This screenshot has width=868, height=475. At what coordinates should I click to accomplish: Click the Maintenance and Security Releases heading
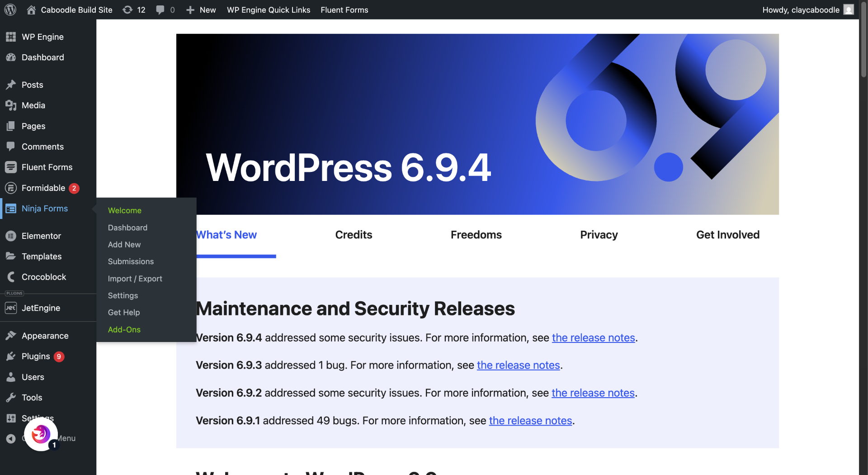click(x=355, y=309)
